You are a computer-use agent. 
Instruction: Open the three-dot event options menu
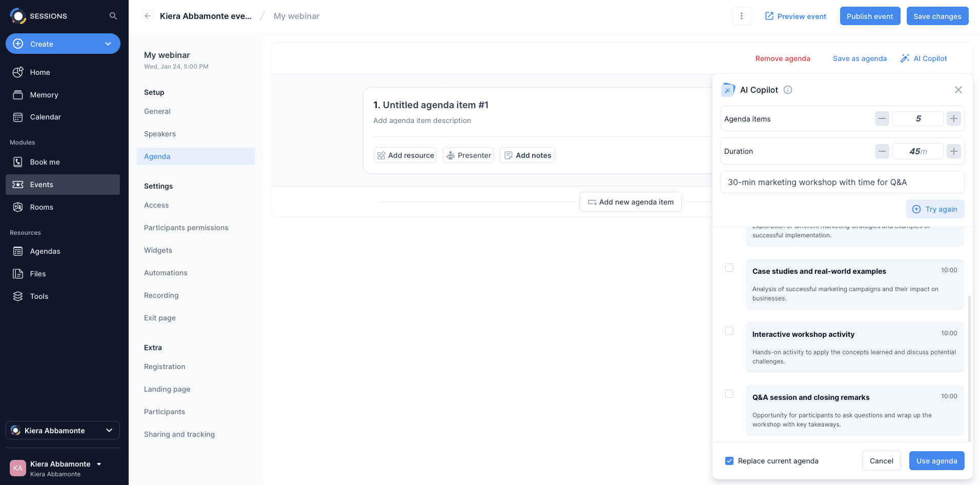pyautogui.click(x=742, y=16)
